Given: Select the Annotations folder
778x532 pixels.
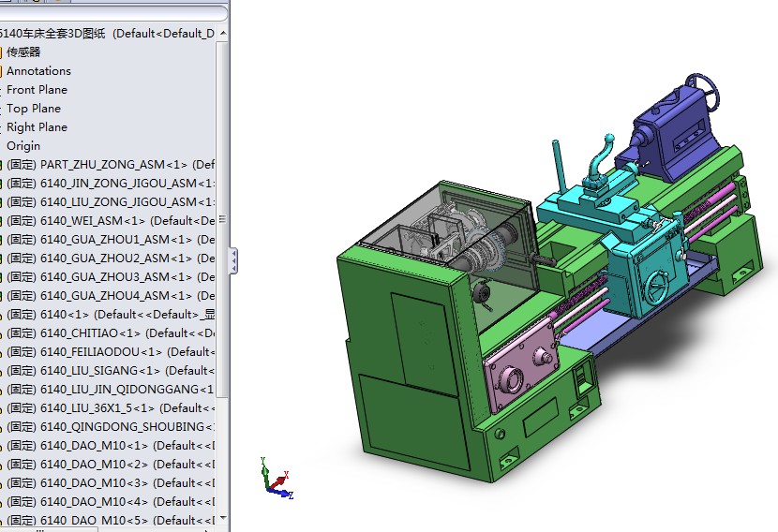Looking at the screenshot, I should pos(38,70).
